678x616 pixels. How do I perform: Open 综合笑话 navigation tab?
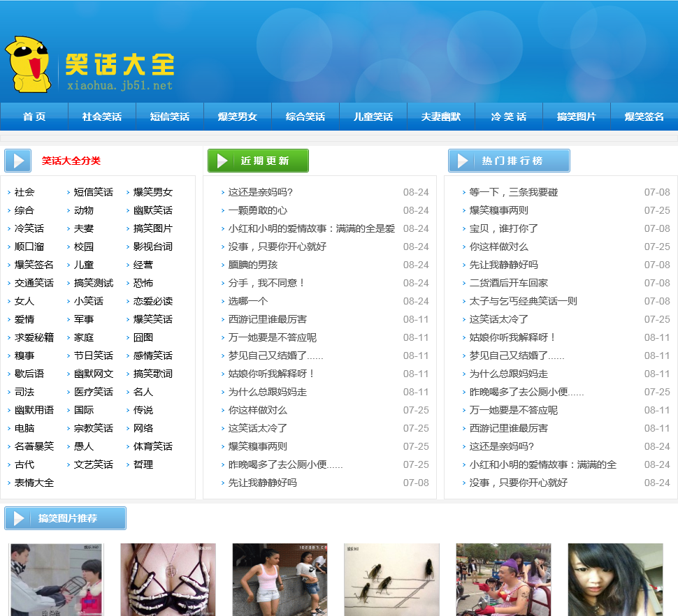click(x=305, y=117)
